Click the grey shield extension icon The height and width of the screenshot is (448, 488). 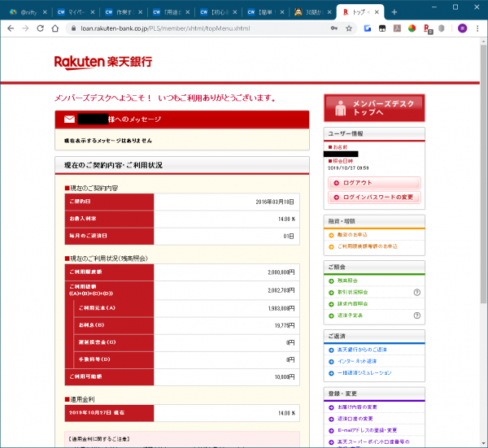point(442,28)
